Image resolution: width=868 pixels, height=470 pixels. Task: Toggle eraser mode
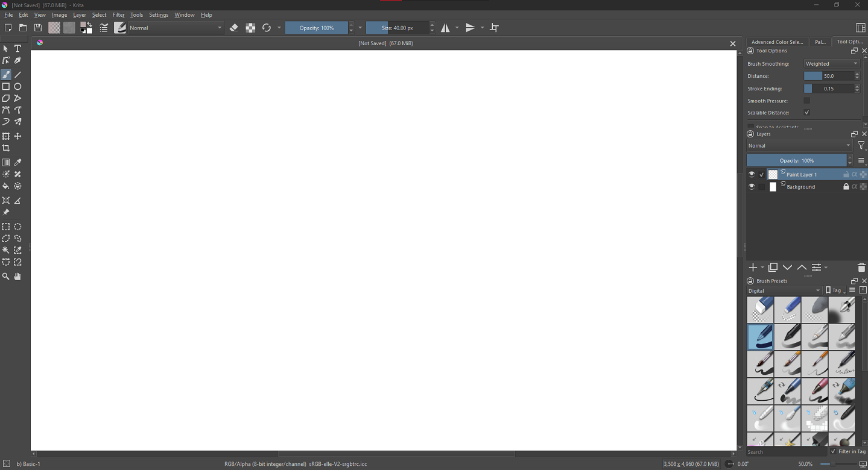click(x=234, y=28)
